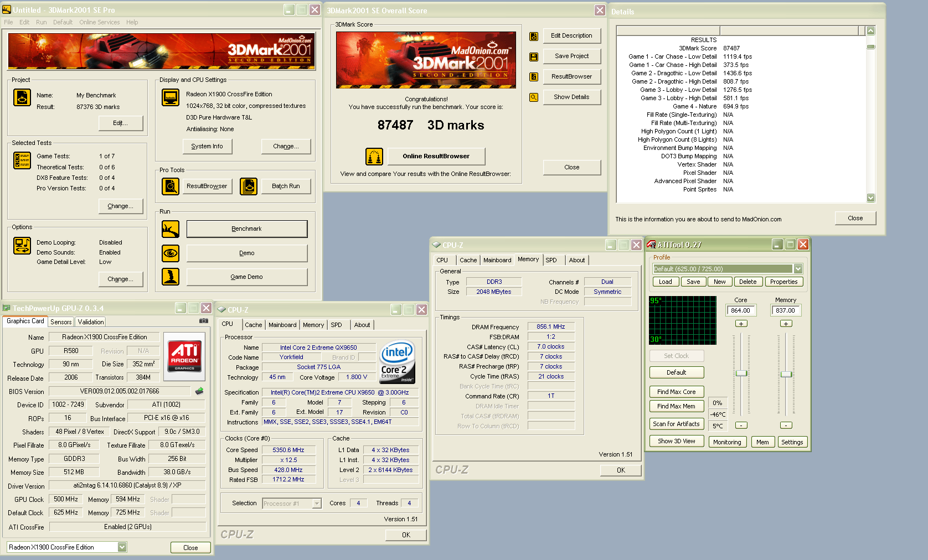The width and height of the screenshot is (928, 560).
Task: Click Scan for Artifacts in ATITool
Action: point(677,424)
